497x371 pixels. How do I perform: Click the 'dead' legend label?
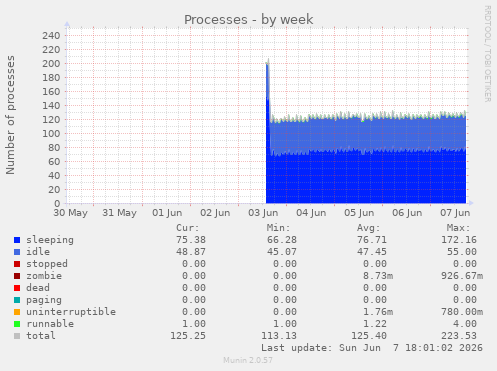point(38,288)
